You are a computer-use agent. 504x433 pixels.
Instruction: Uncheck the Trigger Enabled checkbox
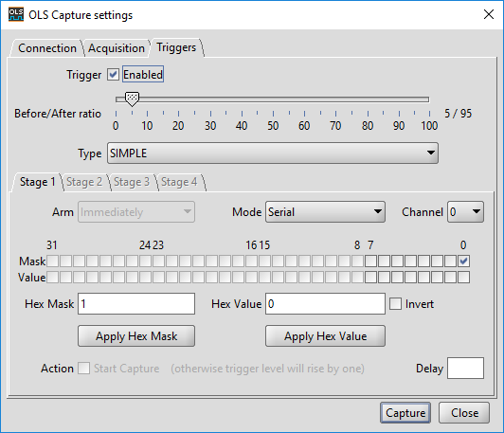coord(113,74)
